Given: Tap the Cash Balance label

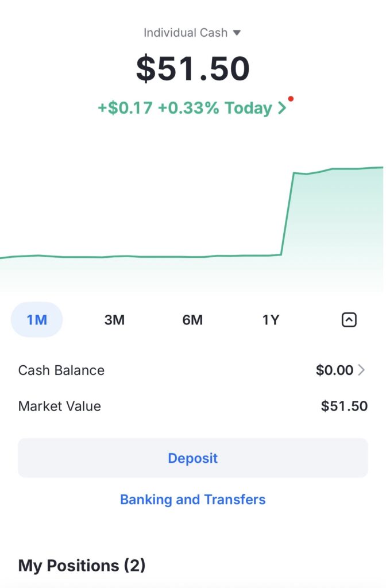Looking at the screenshot, I should pos(61,370).
